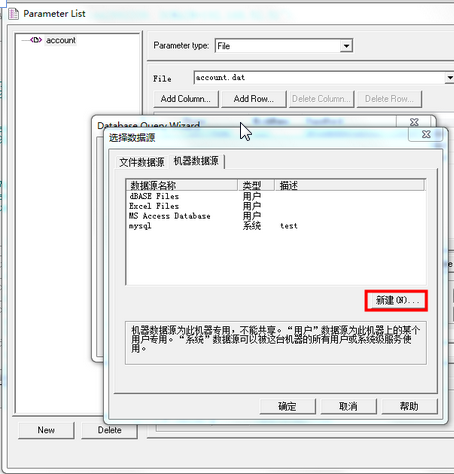
Task: Expand the File name combo box arrow
Action: click(x=449, y=78)
